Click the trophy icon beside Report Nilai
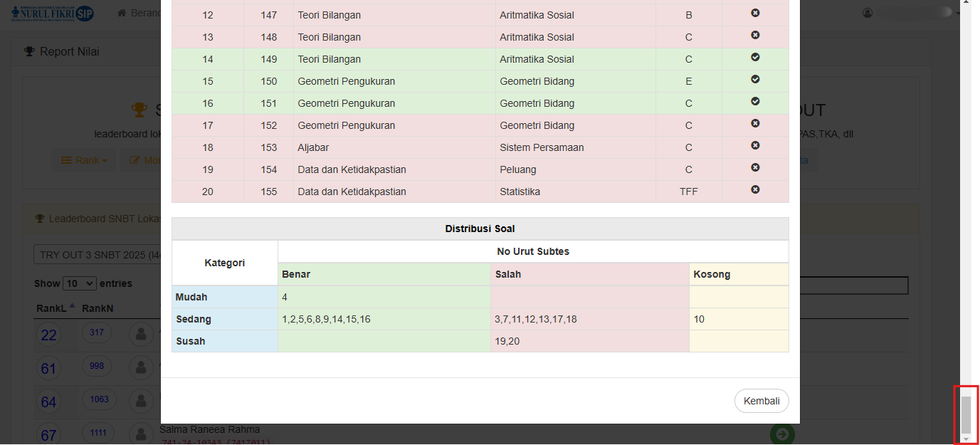The width and height of the screenshot is (980, 445). pyautogui.click(x=29, y=51)
